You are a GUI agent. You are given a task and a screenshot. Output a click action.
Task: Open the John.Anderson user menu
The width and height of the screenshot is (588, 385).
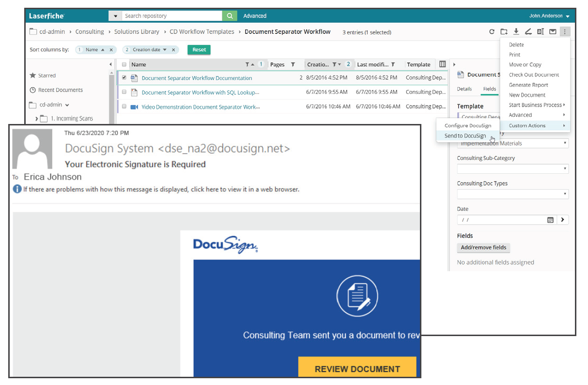point(549,16)
